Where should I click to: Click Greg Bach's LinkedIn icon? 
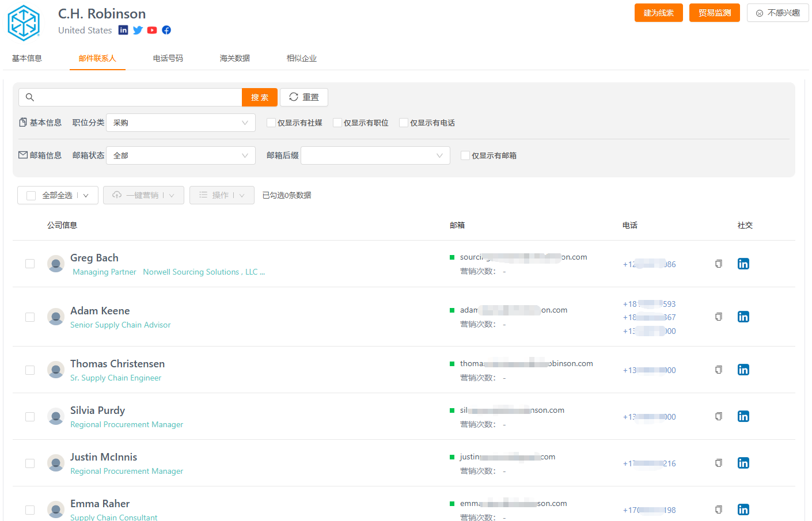743,264
